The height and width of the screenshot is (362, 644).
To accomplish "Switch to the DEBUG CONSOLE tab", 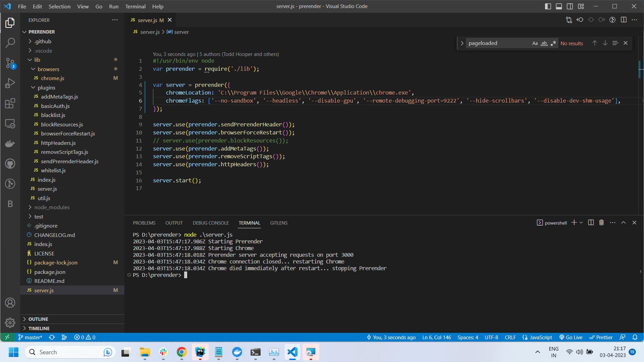I will (x=211, y=223).
